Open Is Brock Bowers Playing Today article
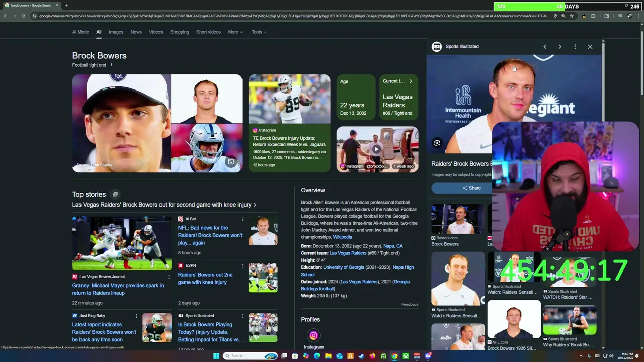The height and width of the screenshot is (362, 644). pos(211,332)
